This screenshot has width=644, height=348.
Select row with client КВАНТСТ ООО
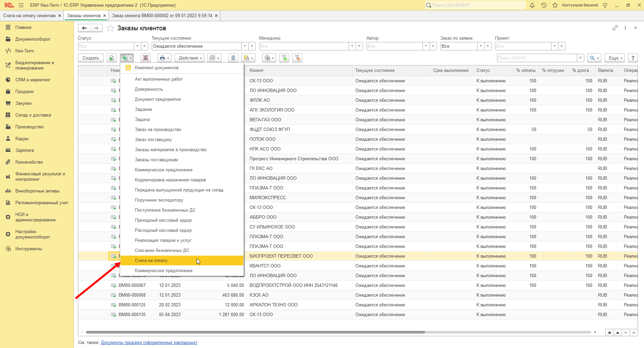pos(358,266)
